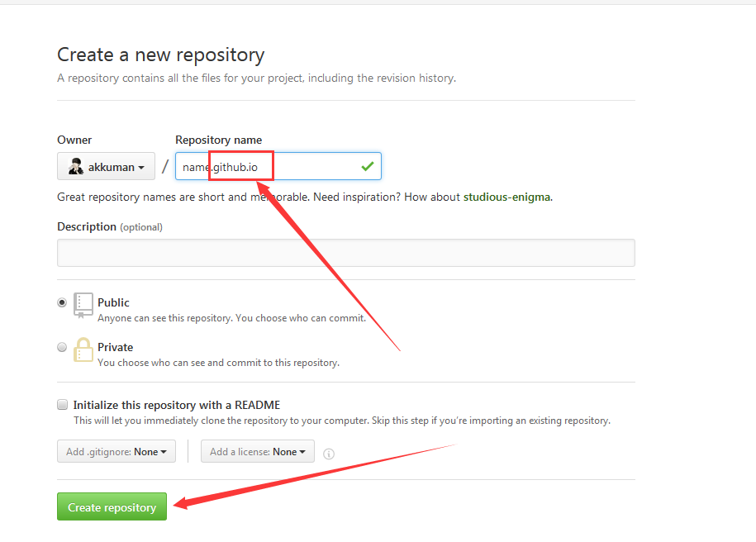This screenshot has height=542, width=756.
Task: Open the Owner akkuman dropdown
Action: (x=106, y=166)
